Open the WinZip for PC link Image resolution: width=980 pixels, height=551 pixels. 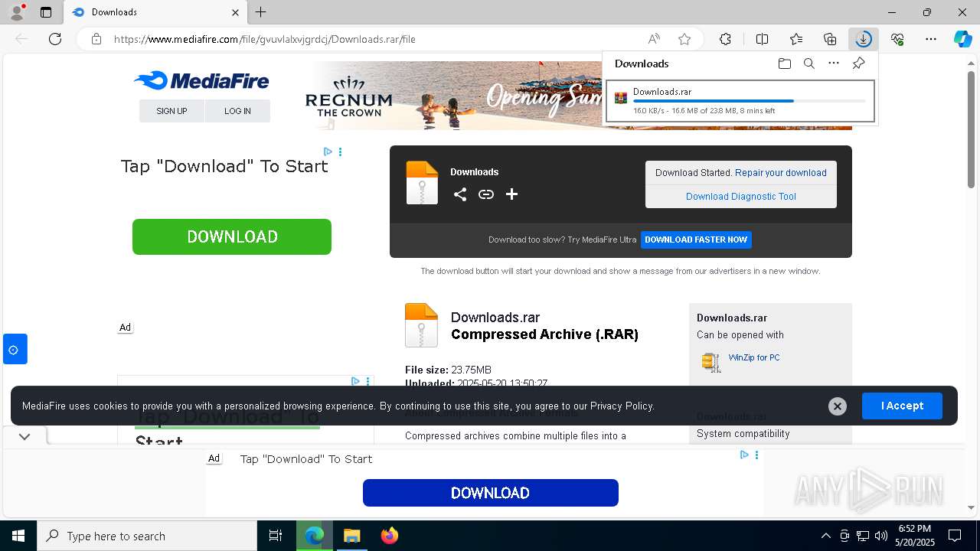point(754,357)
